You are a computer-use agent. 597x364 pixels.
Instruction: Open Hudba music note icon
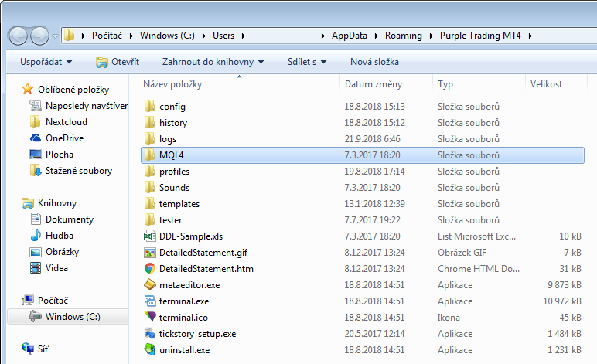click(x=36, y=235)
